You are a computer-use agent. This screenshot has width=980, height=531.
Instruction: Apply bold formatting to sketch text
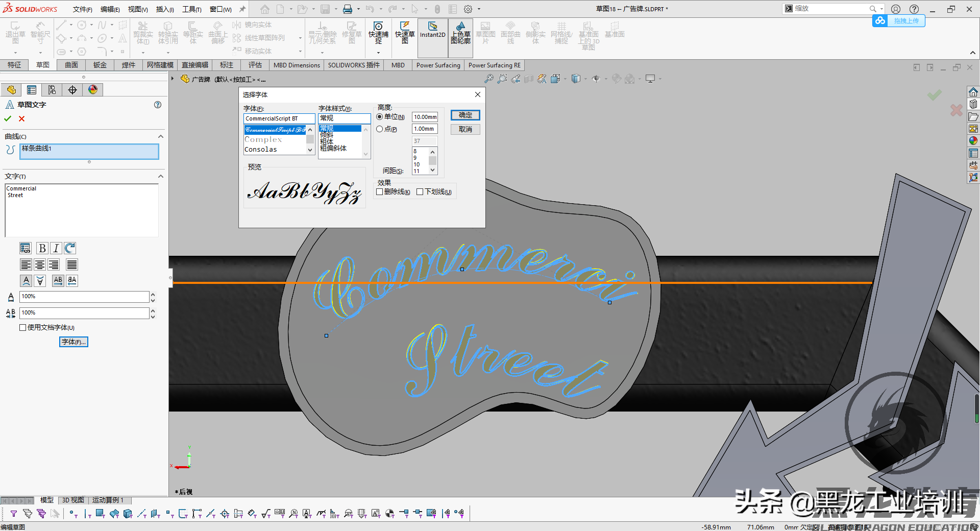[42, 248]
